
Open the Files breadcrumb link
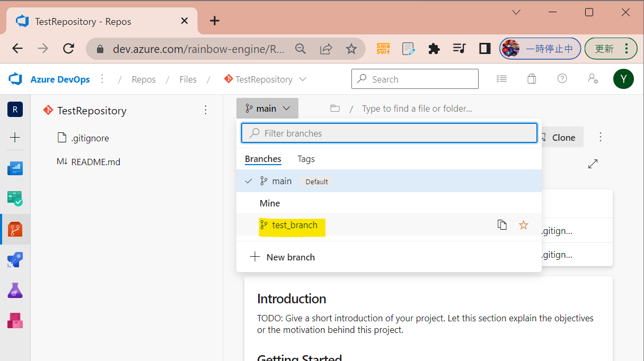pos(188,79)
